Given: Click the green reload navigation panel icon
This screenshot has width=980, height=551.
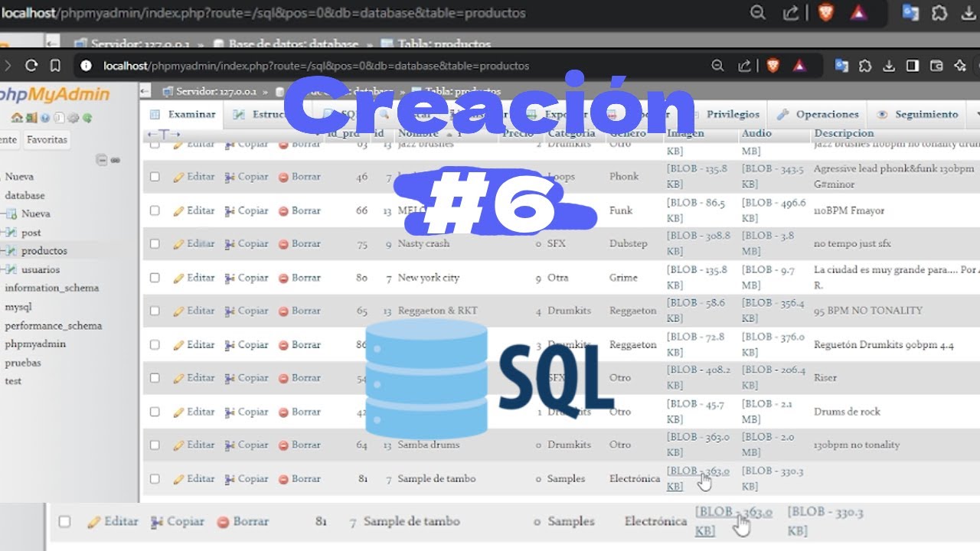Looking at the screenshot, I should point(88,118).
